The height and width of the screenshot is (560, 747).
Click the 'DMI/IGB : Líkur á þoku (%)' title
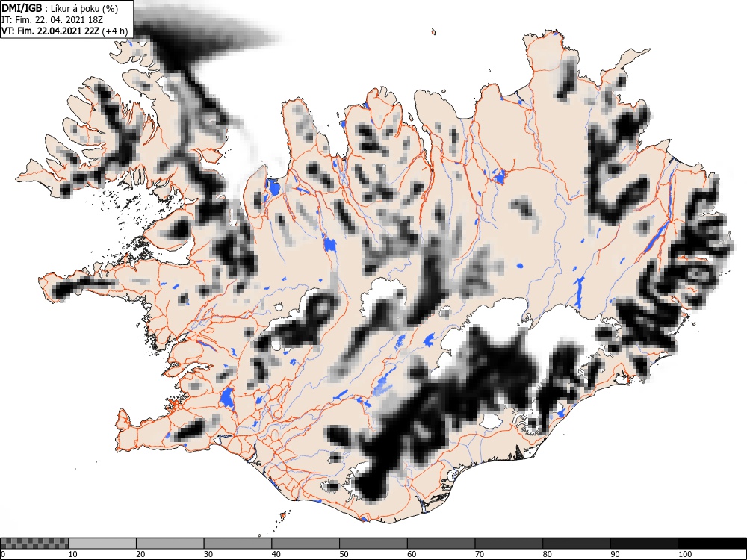click(60, 8)
